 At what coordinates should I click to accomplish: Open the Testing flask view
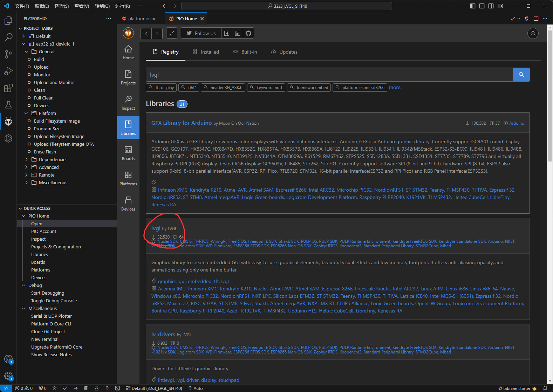(8, 105)
